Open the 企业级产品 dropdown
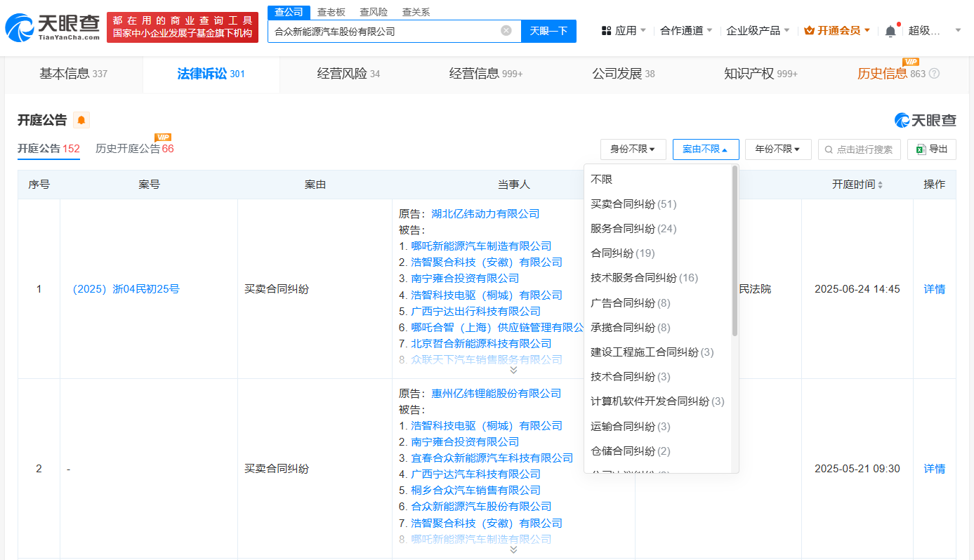The width and height of the screenshot is (974, 560). coord(758,31)
